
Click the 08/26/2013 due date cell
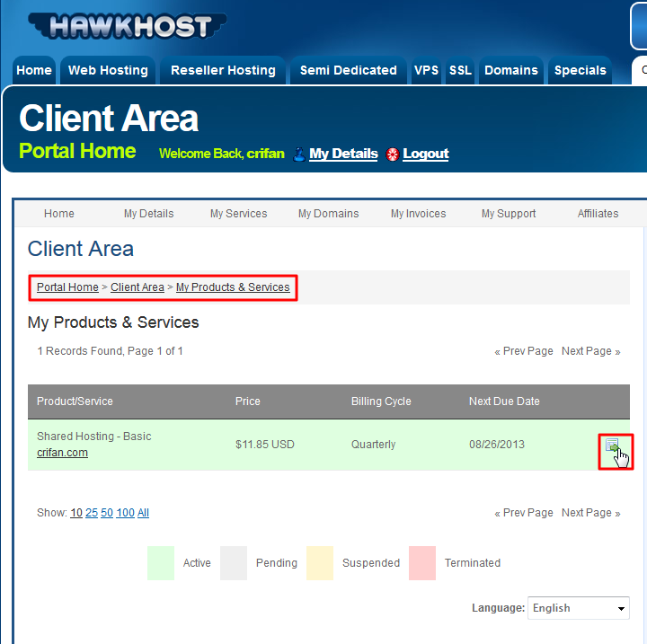pos(497,445)
